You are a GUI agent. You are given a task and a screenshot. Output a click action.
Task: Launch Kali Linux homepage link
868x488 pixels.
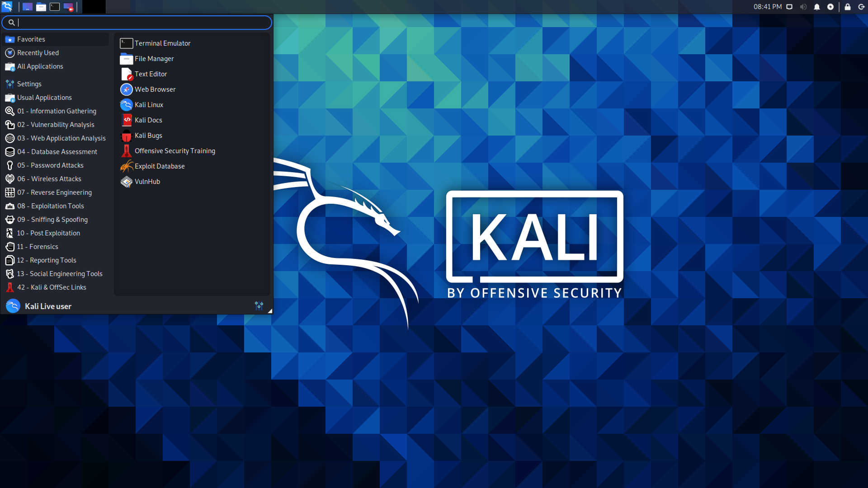(148, 104)
